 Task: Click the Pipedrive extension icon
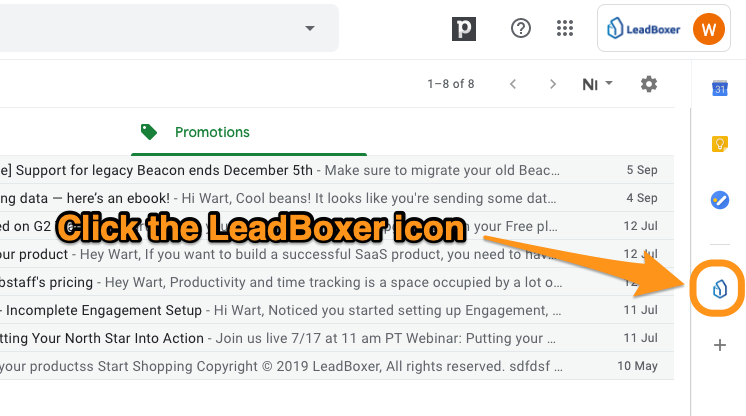point(464,29)
